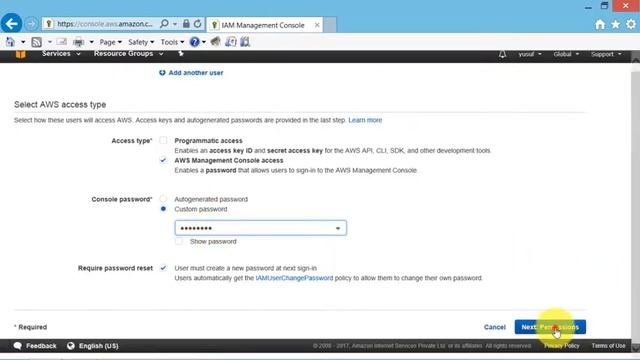Image resolution: width=640 pixels, height=360 pixels.
Task: Tick the Show password checkbox
Action: [x=179, y=241]
